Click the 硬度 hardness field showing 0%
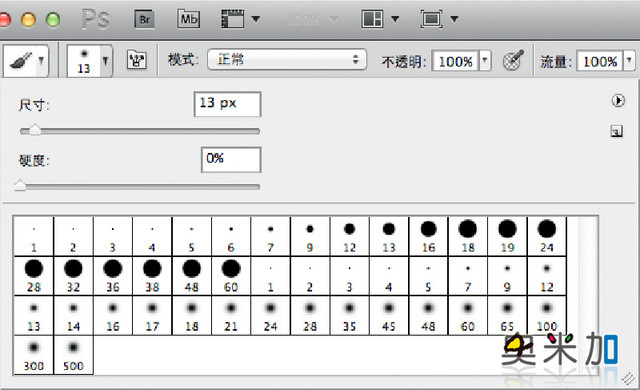 coord(231,160)
